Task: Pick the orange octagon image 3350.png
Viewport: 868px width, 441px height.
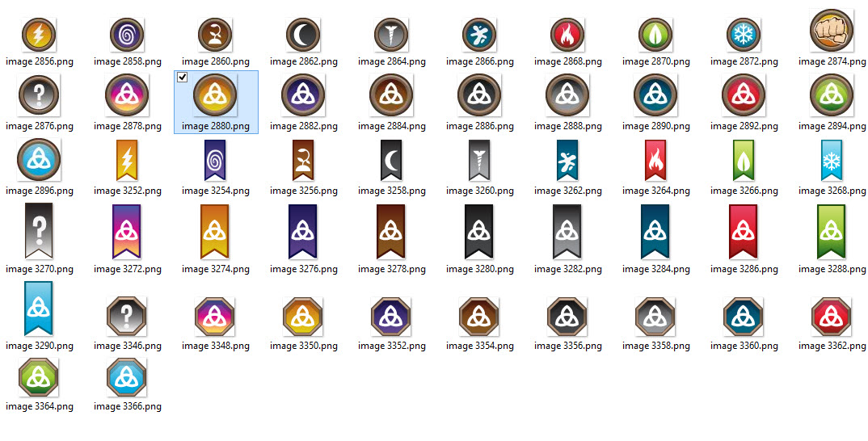Action: pyautogui.click(x=303, y=316)
